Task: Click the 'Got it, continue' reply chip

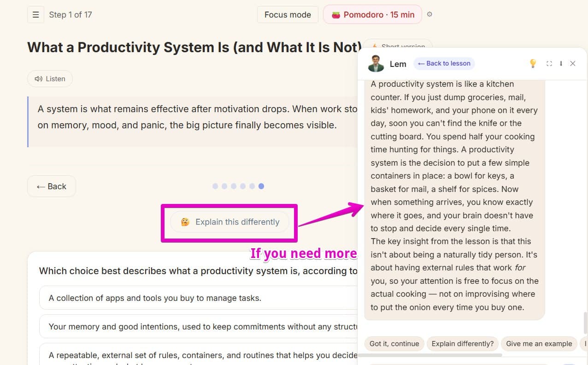Action: click(394, 344)
